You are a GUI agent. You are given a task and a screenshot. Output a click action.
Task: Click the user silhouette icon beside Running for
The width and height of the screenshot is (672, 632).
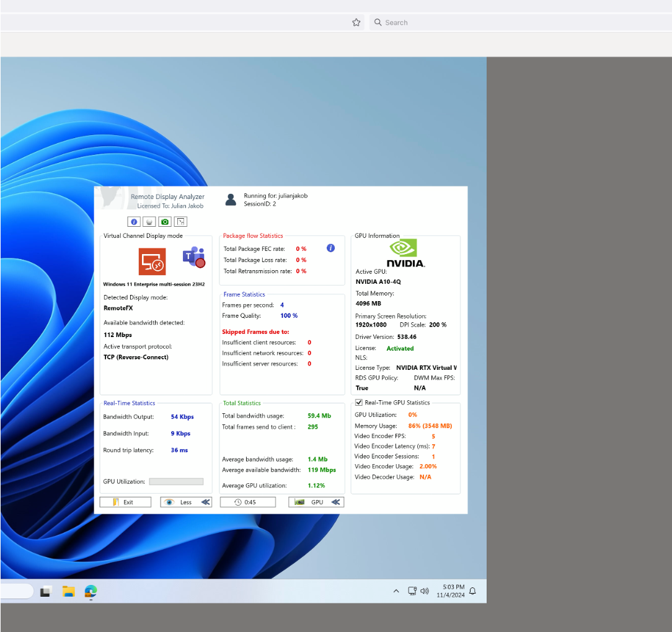(231, 200)
